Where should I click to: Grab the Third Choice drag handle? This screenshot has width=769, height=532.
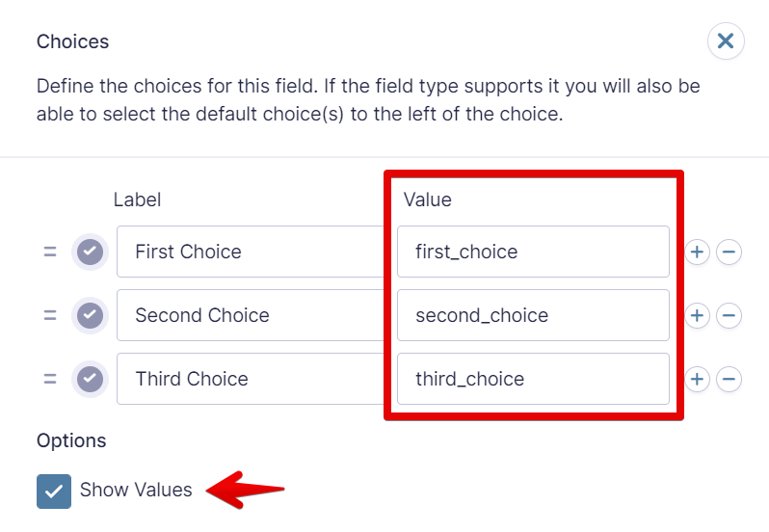coord(50,379)
